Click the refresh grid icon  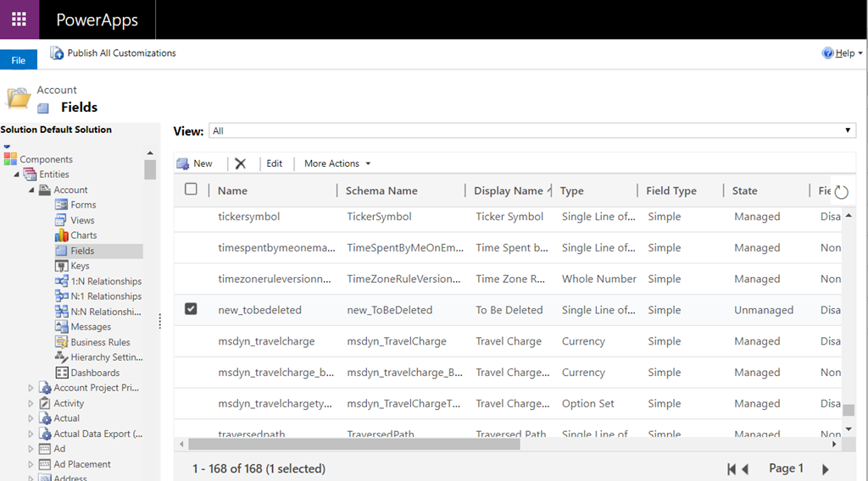click(842, 192)
